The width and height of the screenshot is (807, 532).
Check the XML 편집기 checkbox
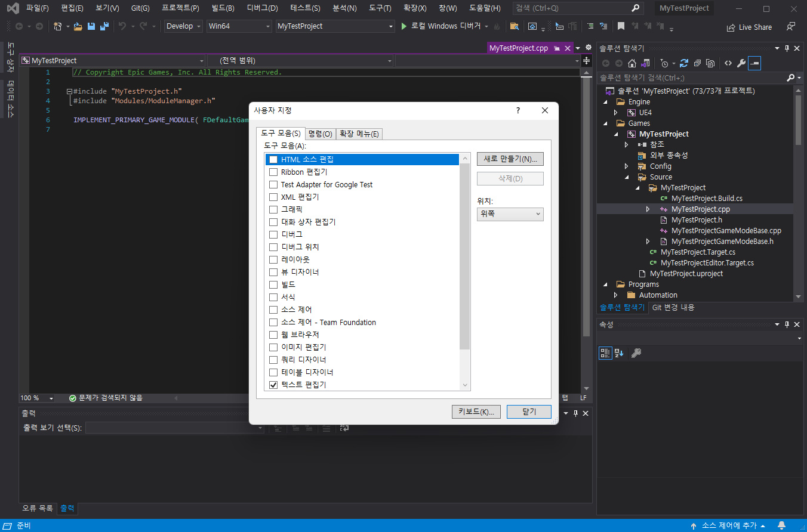pos(273,197)
